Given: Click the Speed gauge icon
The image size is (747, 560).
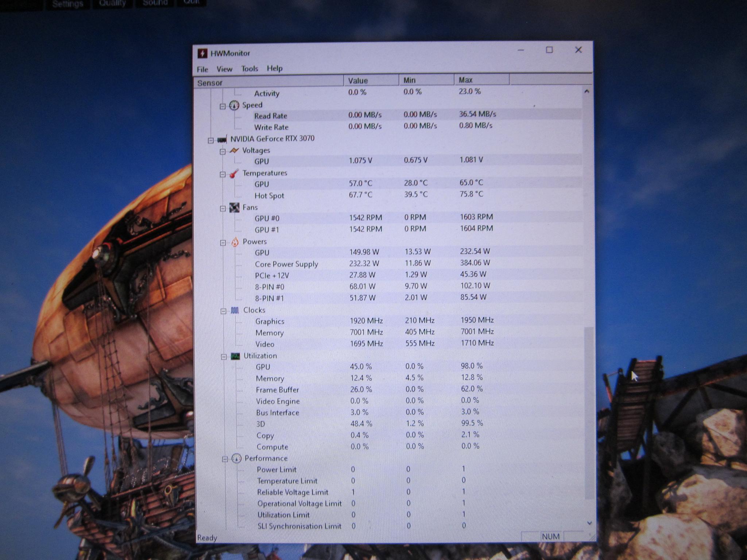Looking at the screenshot, I should (x=234, y=106).
